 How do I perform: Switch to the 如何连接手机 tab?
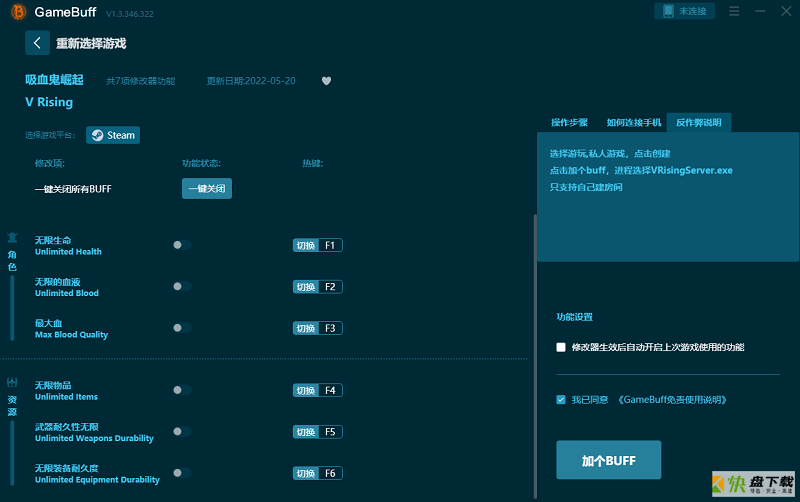coord(634,122)
